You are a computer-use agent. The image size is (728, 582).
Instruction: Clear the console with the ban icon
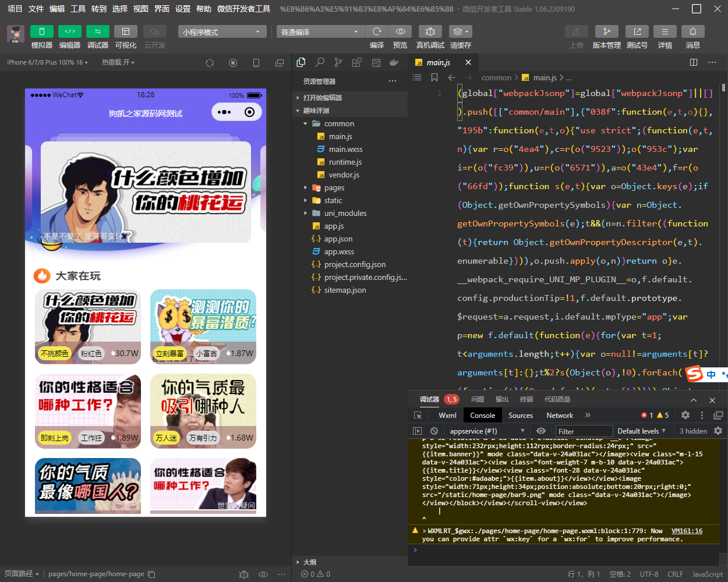click(434, 431)
